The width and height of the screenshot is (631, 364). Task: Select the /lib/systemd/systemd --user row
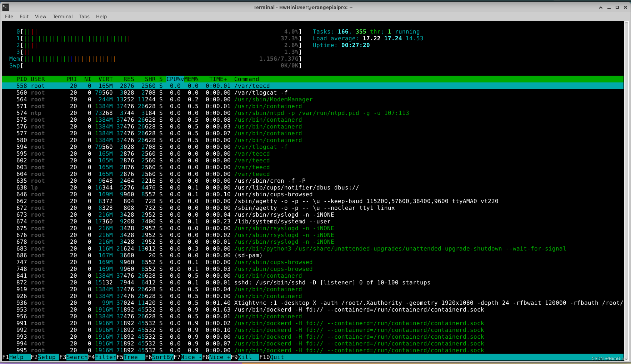tap(312, 222)
